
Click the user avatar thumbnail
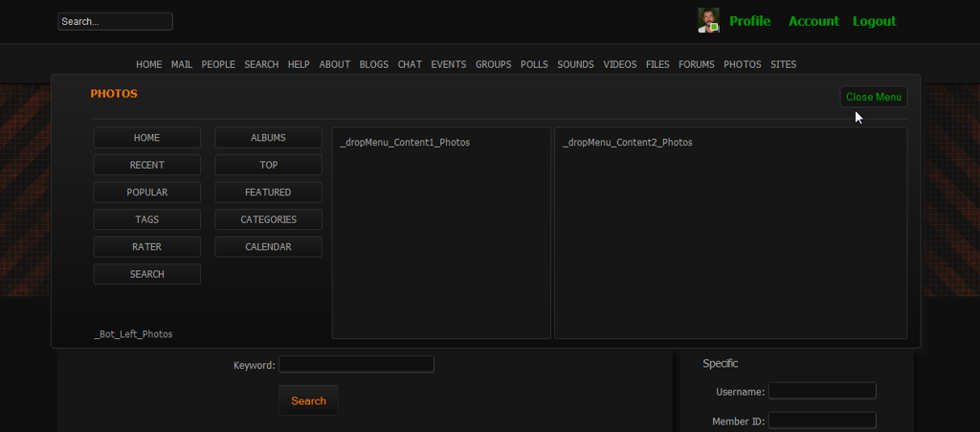tap(708, 21)
